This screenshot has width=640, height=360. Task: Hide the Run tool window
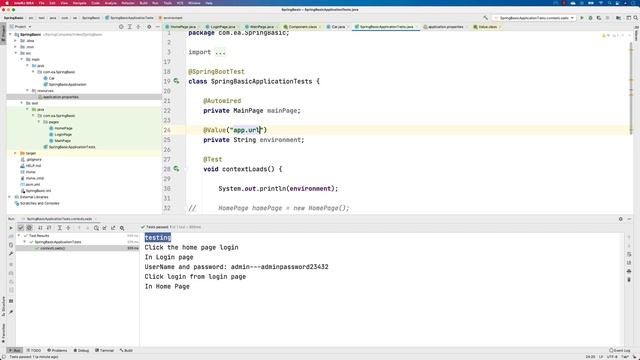click(629, 219)
